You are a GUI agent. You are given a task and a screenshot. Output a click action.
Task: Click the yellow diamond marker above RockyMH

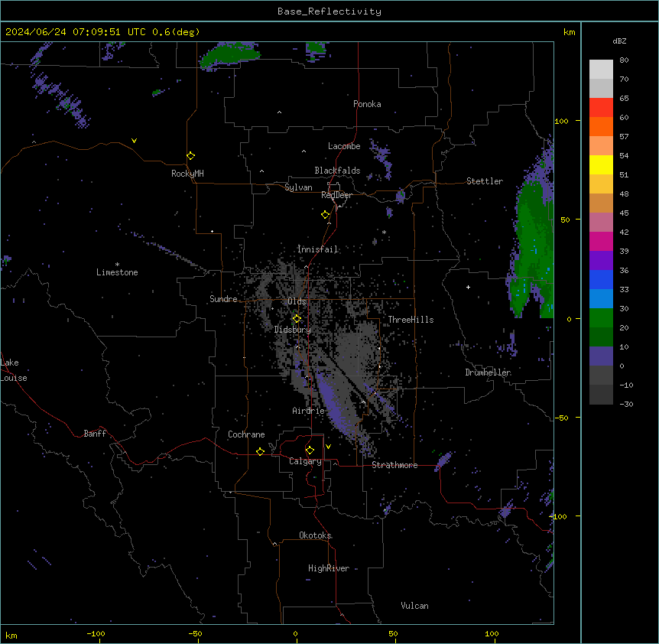tap(190, 156)
